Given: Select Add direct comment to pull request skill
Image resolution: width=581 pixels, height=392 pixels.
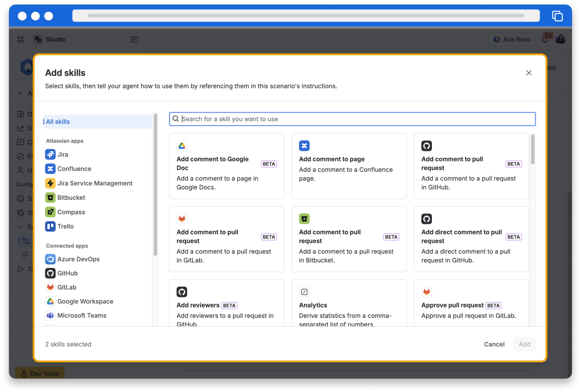Looking at the screenshot, I should click(x=471, y=239).
